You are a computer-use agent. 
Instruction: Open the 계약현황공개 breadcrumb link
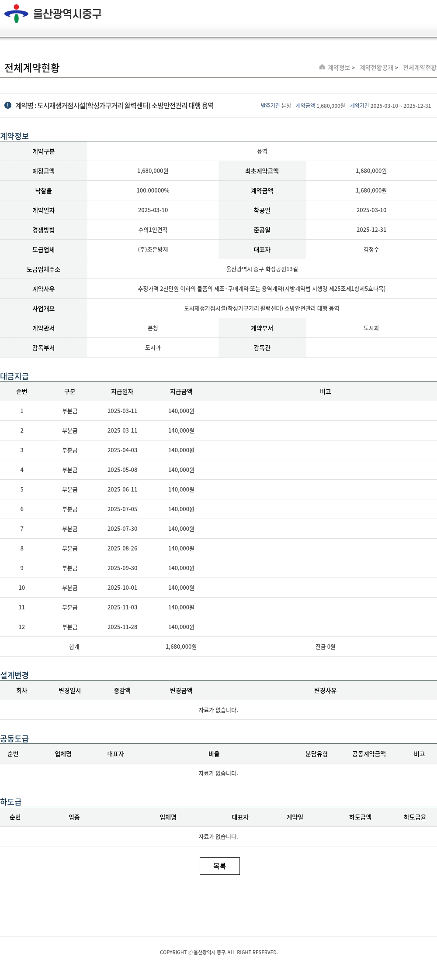[x=376, y=68]
